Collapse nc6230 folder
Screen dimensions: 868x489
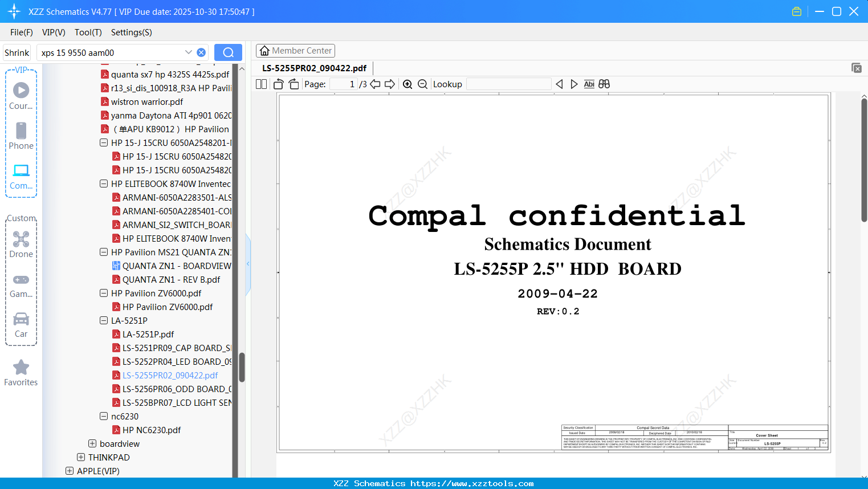(x=104, y=416)
